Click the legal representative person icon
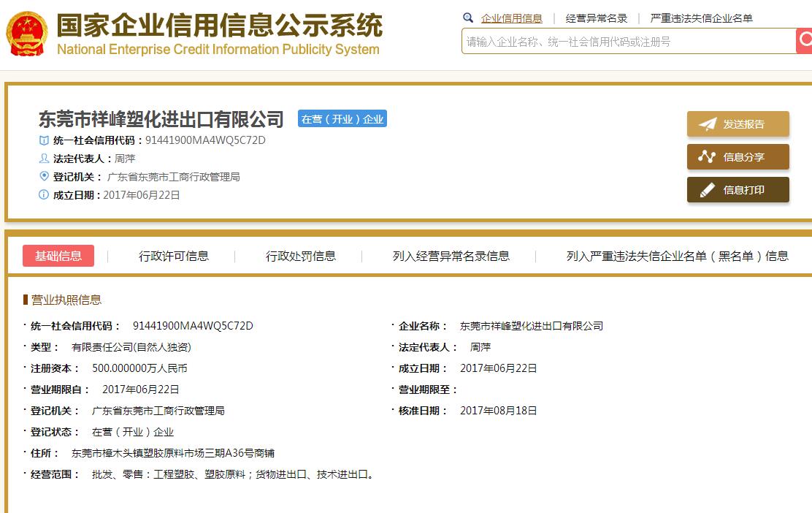 click(45, 159)
